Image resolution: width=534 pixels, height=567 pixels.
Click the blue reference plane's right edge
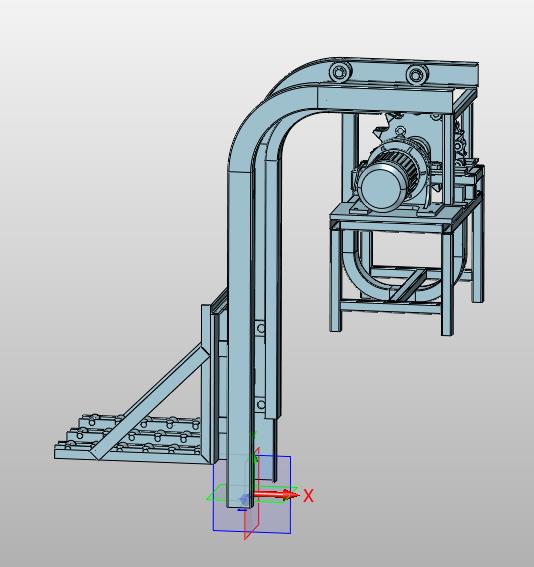click(x=290, y=494)
